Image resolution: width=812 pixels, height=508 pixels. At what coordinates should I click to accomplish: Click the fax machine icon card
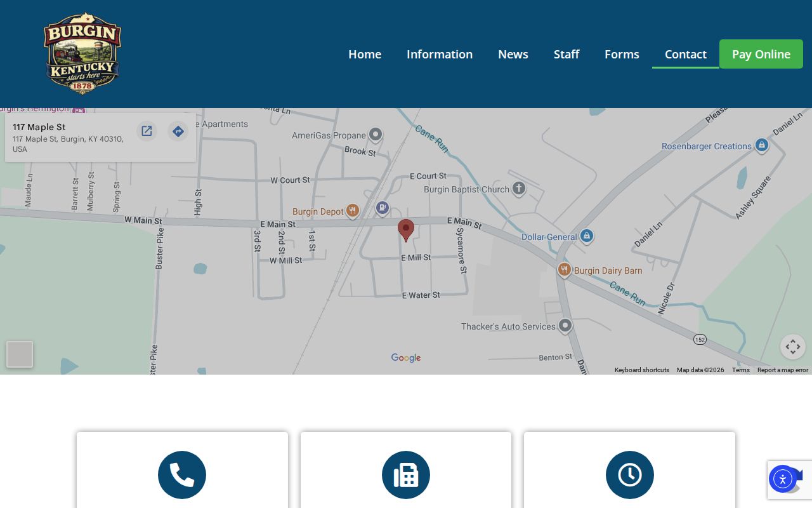pyautogui.click(x=406, y=475)
